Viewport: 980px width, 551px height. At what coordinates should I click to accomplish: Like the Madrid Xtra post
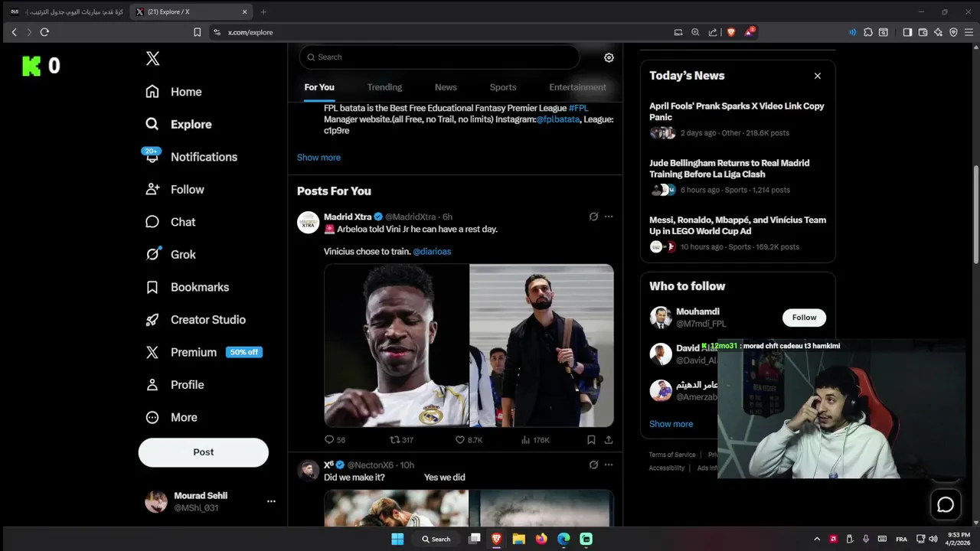pyautogui.click(x=469, y=440)
